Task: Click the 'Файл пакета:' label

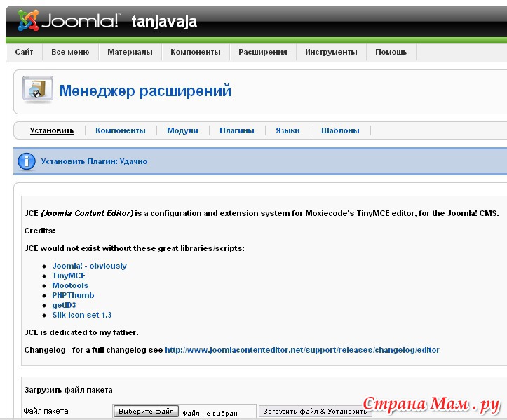Action: pyautogui.click(x=46, y=412)
